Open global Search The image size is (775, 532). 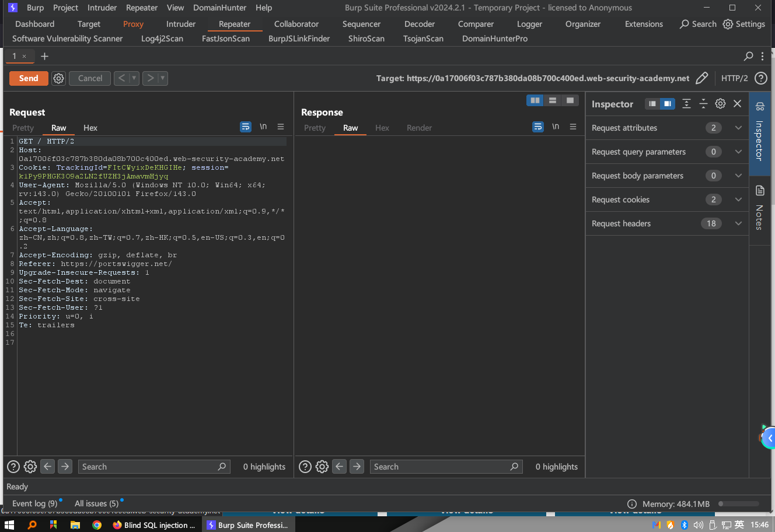click(698, 24)
